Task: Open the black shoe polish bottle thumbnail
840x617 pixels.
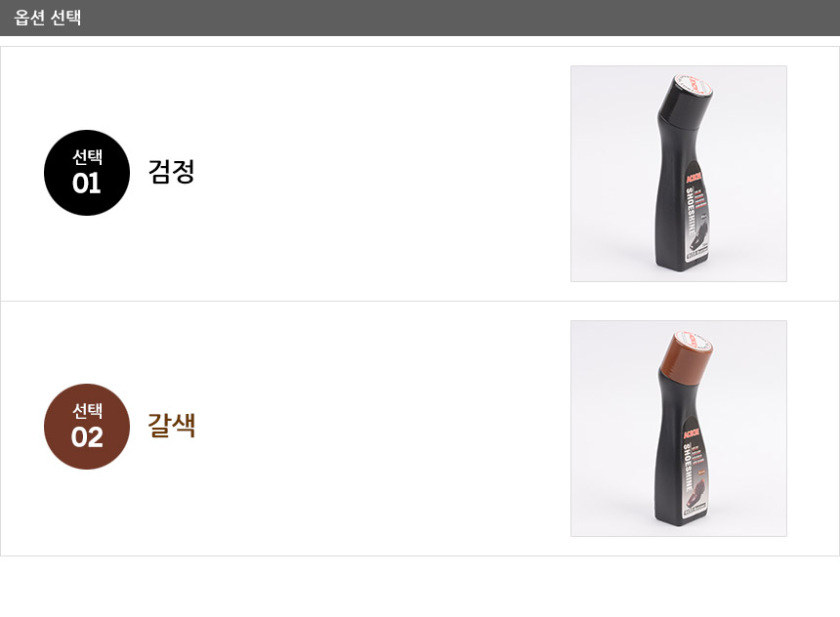Action: [x=679, y=174]
